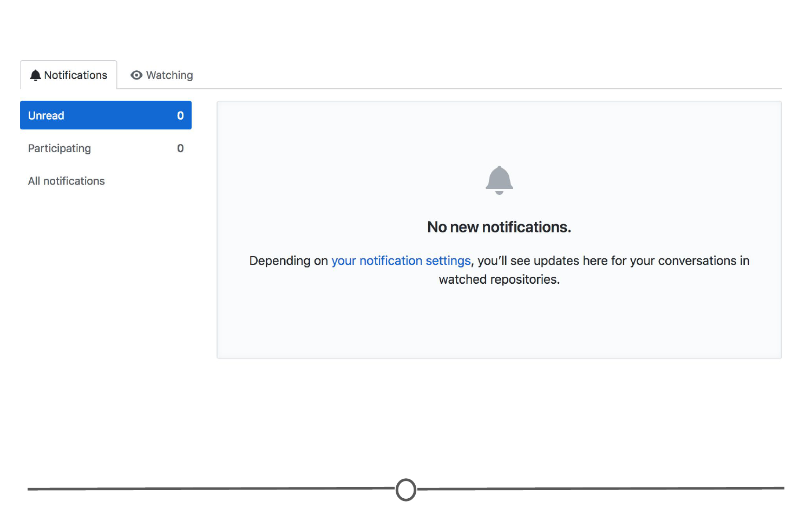The image size is (812, 508).
Task: Click the "you'll see updates here" text
Action: click(x=542, y=260)
